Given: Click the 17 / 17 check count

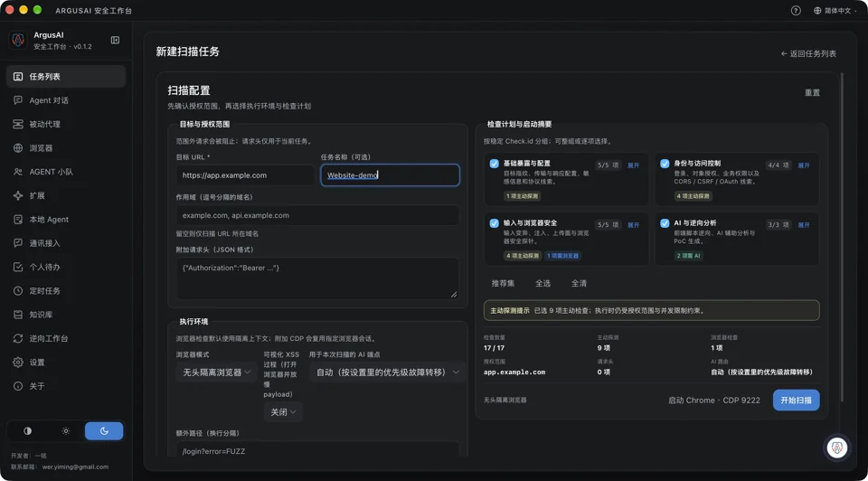Looking at the screenshot, I should pos(494,347).
